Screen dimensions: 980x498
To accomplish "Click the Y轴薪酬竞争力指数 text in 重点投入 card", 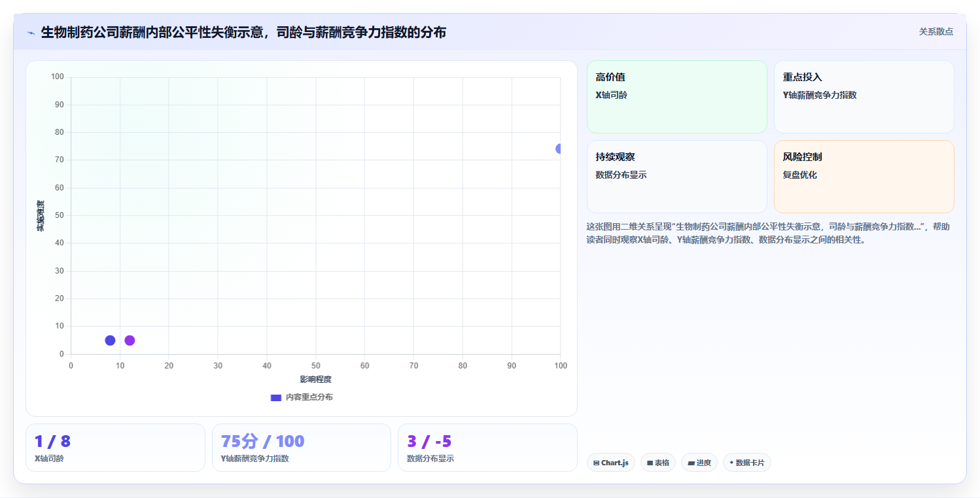I will [x=819, y=95].
